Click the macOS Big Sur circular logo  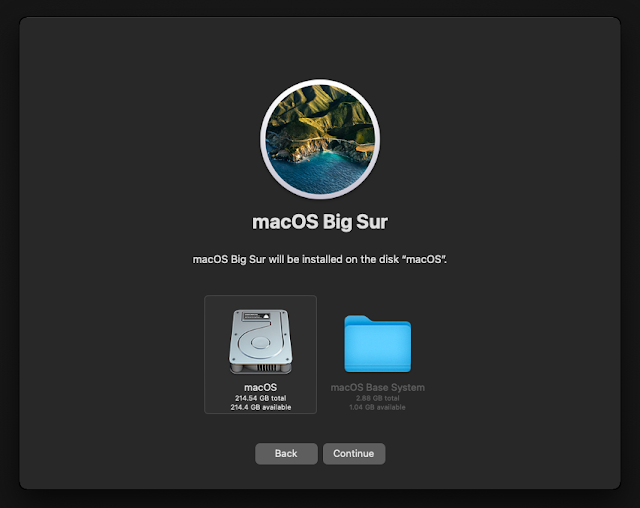(x=320, y=139)
